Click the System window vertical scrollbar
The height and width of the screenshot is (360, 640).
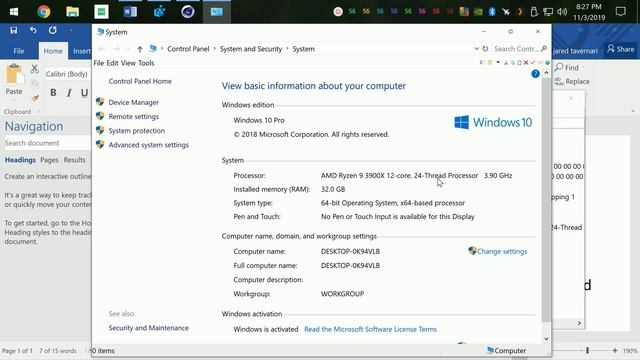point(546,200)
